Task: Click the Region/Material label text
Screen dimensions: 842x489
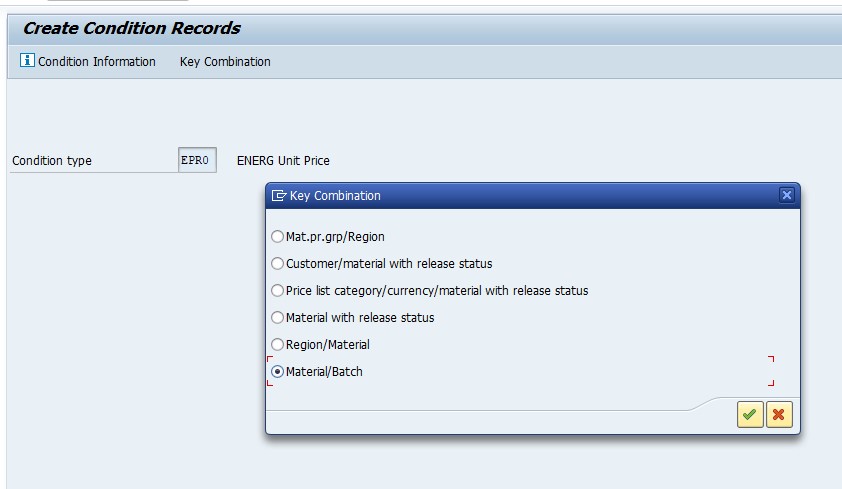Action: pyautogui.click(x=328, y=345)
